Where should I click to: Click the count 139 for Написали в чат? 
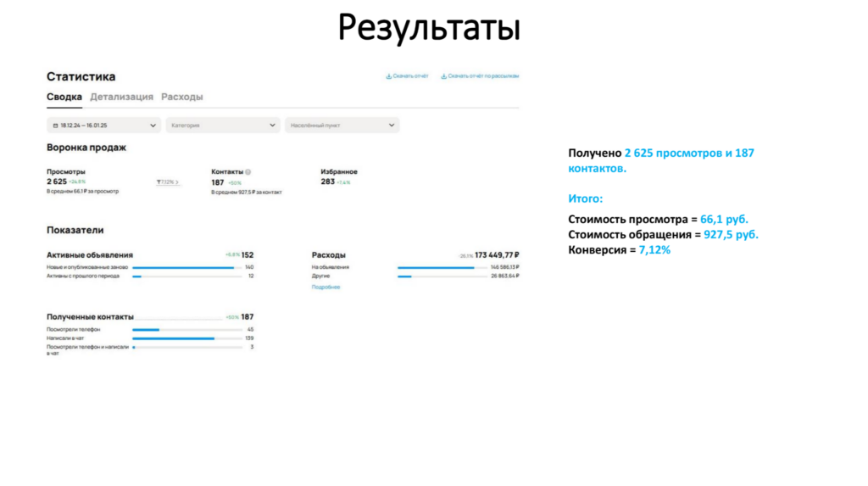click(250, 338)
